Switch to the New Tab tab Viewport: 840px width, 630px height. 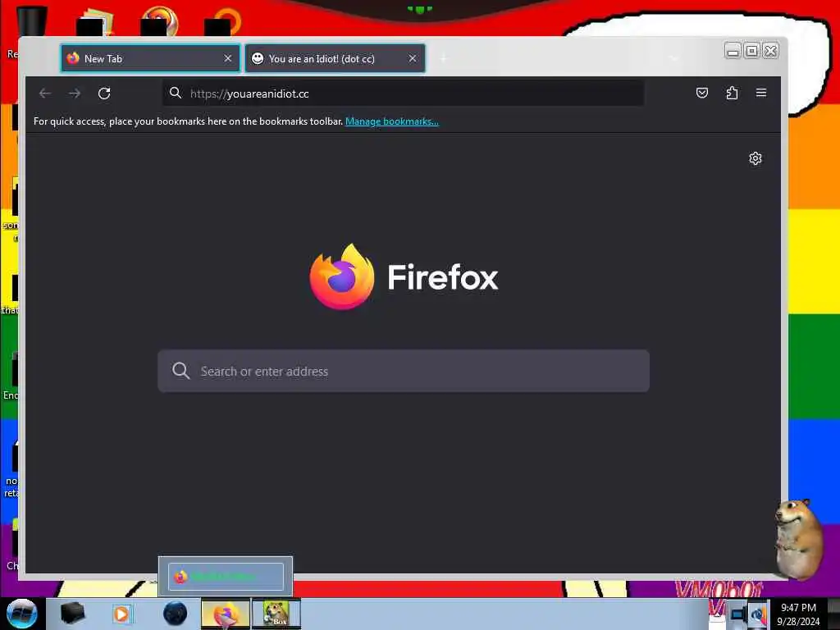pyautogui.click(x=151, y=58)
